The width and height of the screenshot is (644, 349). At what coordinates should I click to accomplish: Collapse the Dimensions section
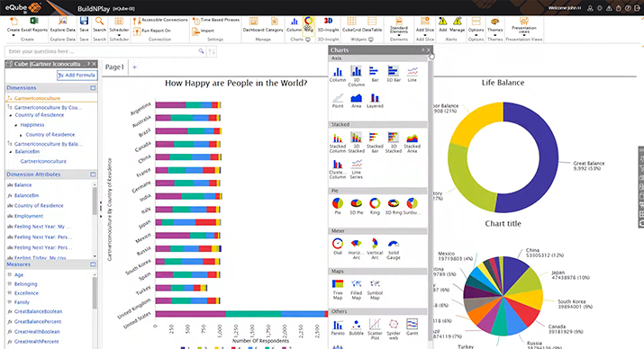tap(93, 88)
